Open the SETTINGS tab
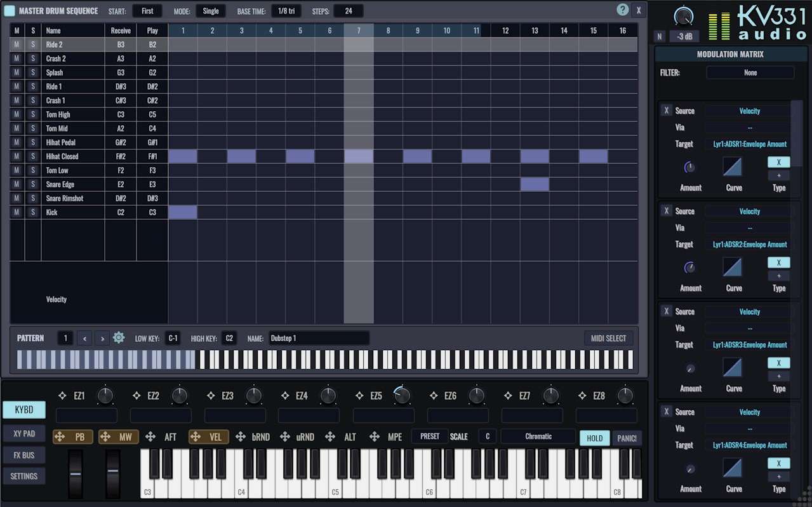This screenshot has height=507, width=812. click(23, 476)
